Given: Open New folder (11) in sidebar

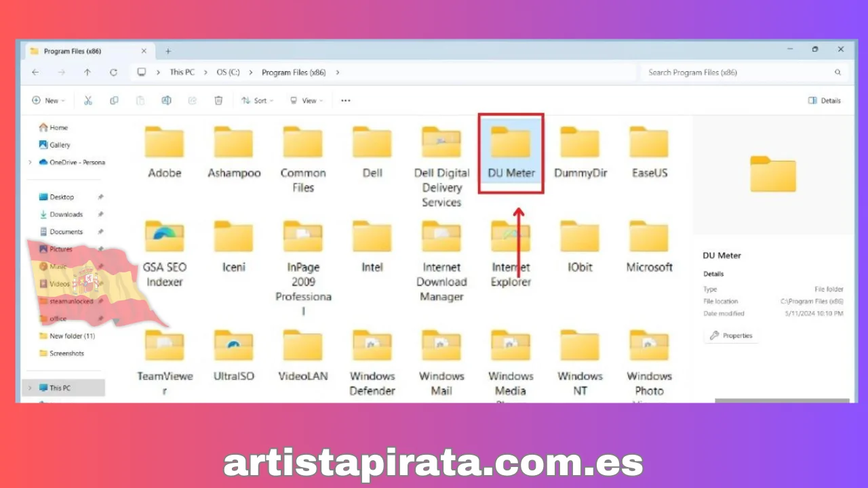Looking at the screenshot, I should point(67,336).
